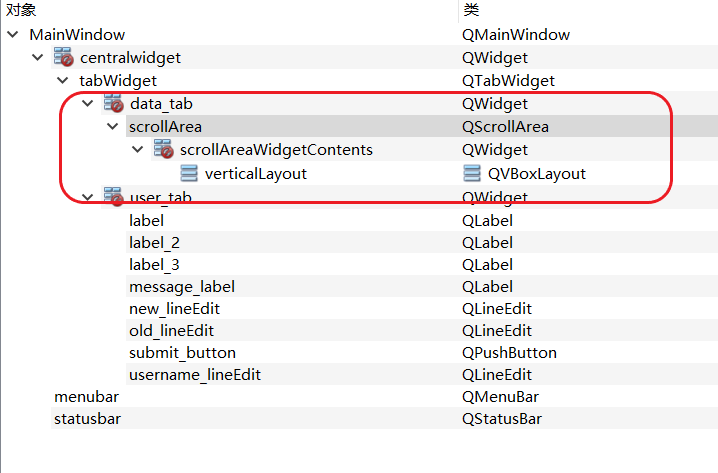Collapse the tabWidget node

(x=63, y=81)
